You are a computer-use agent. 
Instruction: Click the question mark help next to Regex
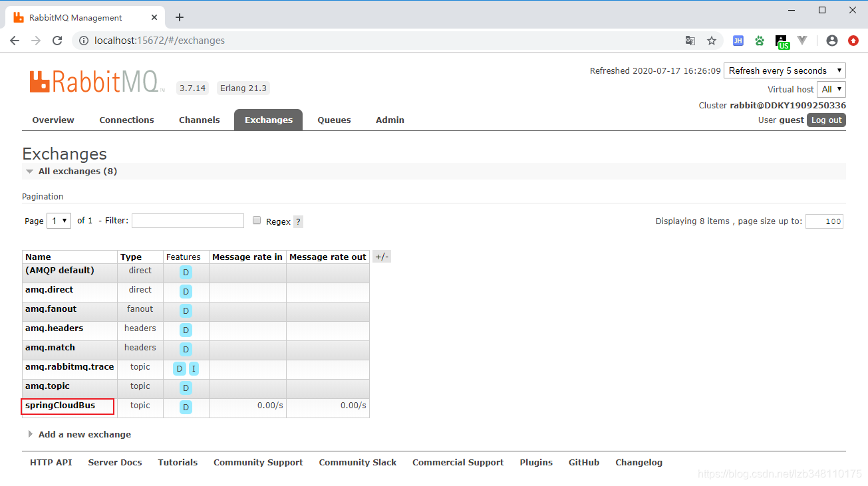point(298,221)
